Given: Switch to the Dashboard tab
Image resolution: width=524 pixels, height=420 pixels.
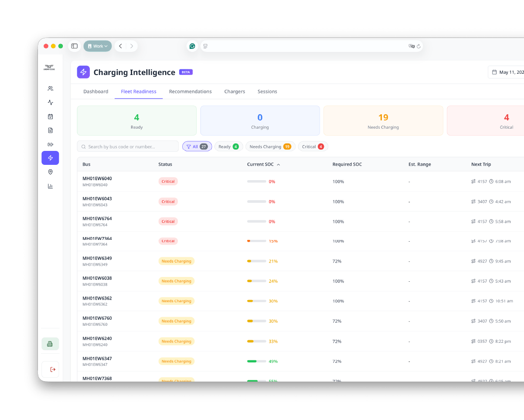Looking at the screenshot, I should (x=96, y=92).
